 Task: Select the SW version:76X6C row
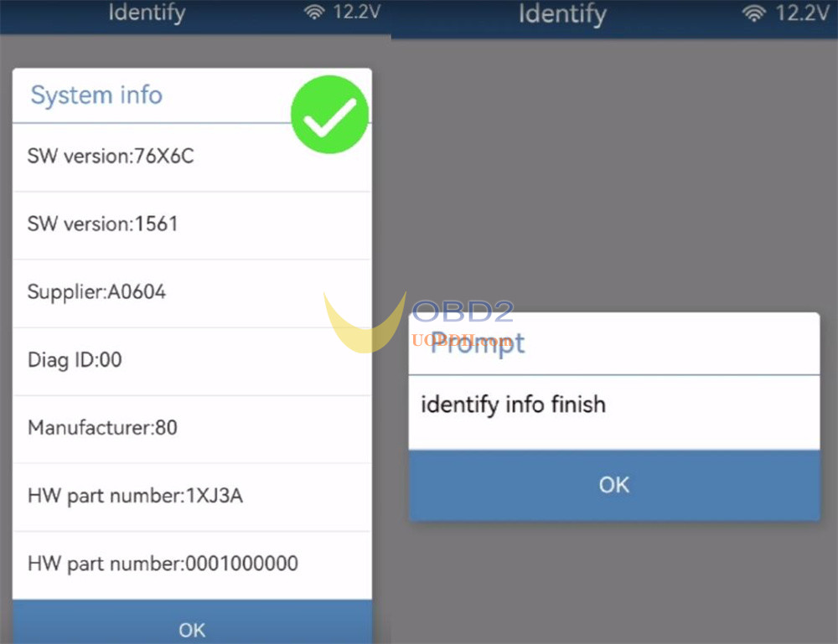click(x=192, y=157)
